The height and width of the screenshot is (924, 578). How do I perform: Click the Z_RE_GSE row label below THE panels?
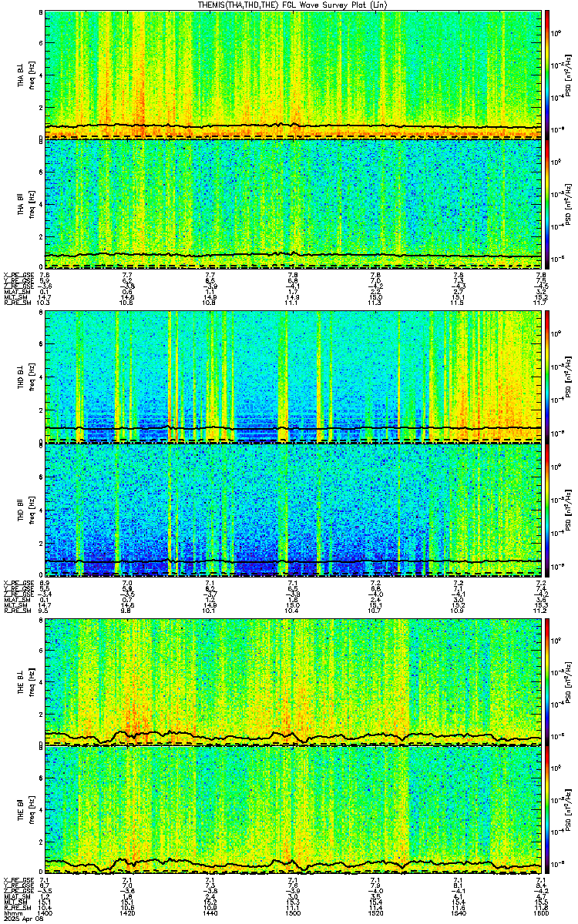tap(17, 891)
